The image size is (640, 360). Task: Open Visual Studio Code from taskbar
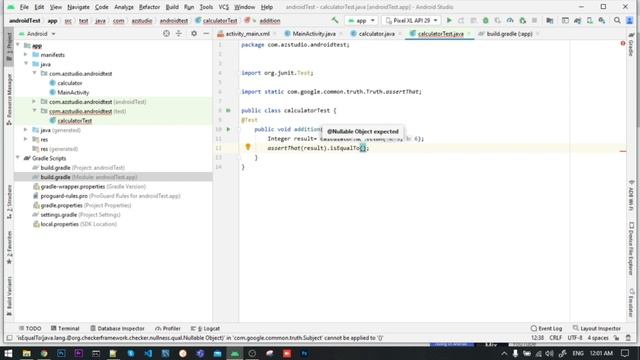148,353
